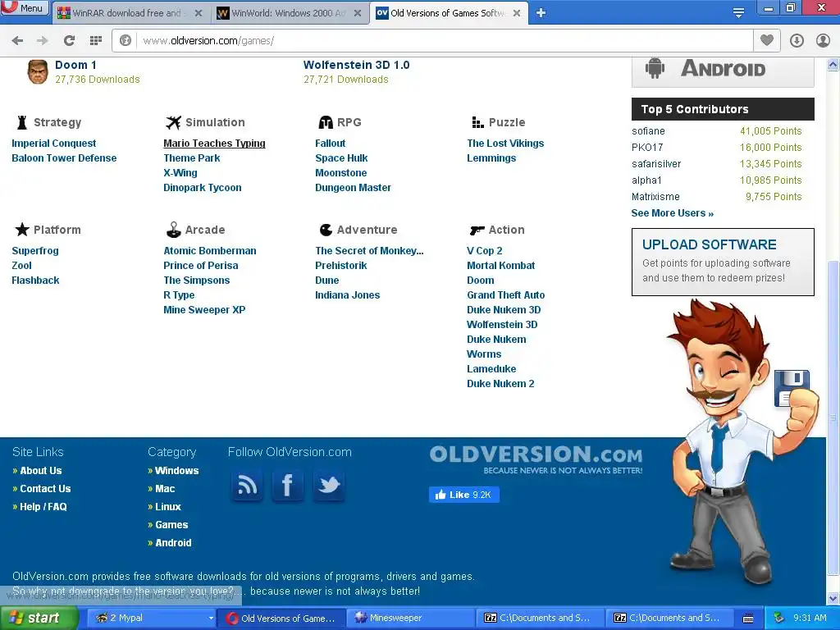The width and height of the screenshot is (840, 630).
Task: Open the About Us footer link
Action: coord(41,471)
